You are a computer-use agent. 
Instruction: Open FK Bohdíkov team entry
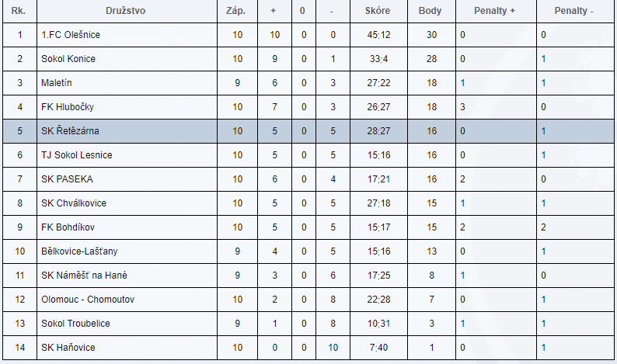68,227
